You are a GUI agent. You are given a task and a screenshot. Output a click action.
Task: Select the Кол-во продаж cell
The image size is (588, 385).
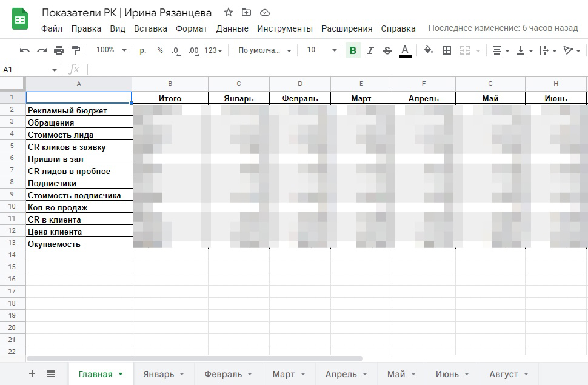pyautogui.click(x=79, y=207)
